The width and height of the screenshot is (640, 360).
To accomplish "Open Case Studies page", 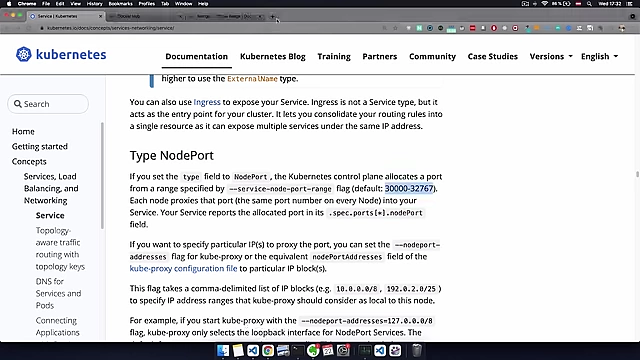I will tap(493, 56).
